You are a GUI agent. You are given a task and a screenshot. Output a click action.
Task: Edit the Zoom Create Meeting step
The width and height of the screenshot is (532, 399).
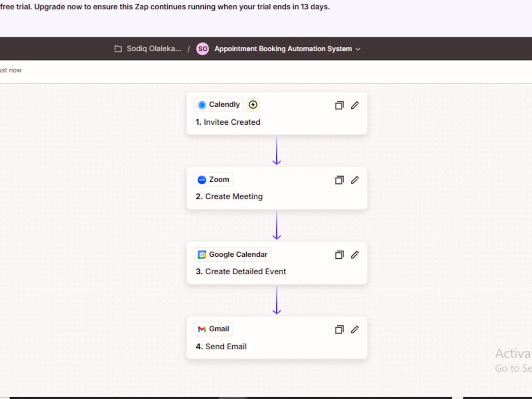pos(355,180)
